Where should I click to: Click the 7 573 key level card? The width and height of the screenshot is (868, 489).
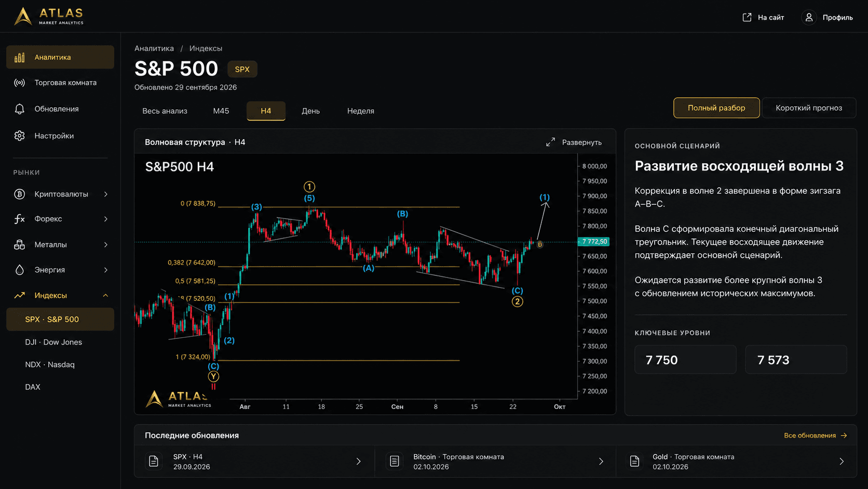click(x=796, y=360)
